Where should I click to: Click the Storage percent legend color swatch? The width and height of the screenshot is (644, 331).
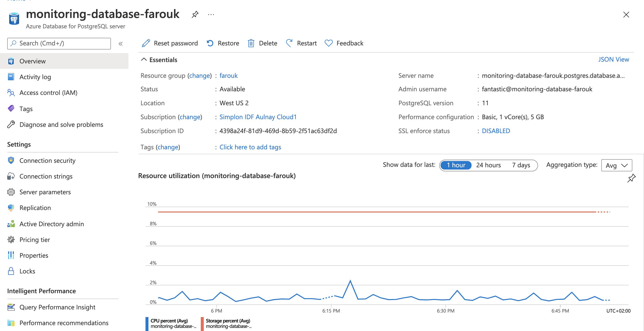point(202,324)
